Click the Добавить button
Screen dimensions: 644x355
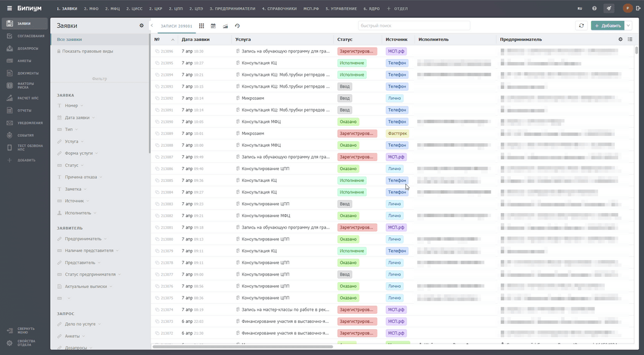click(607, 26)
